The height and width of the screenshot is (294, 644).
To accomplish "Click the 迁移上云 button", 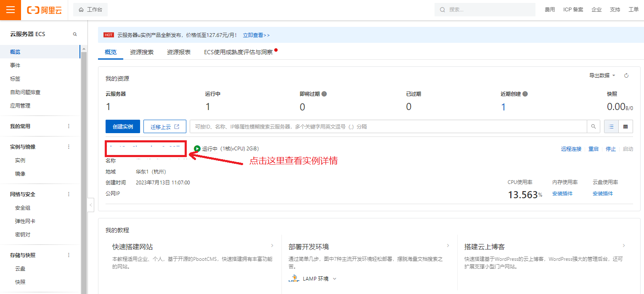I will [x=165, y=126].
